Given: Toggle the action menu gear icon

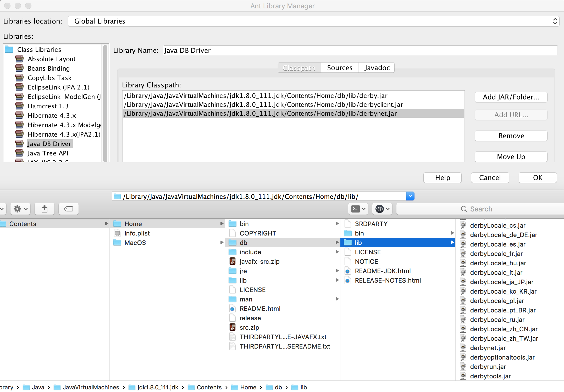Looking at the screenshot, I should 21,209.
